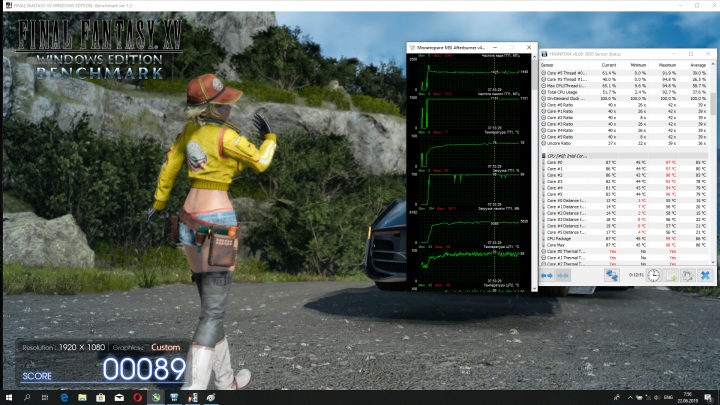Show hidden tray icons chevron
The height and width of the screenshot is (405, 720).
pyautogui.click(x=630, y=398)
